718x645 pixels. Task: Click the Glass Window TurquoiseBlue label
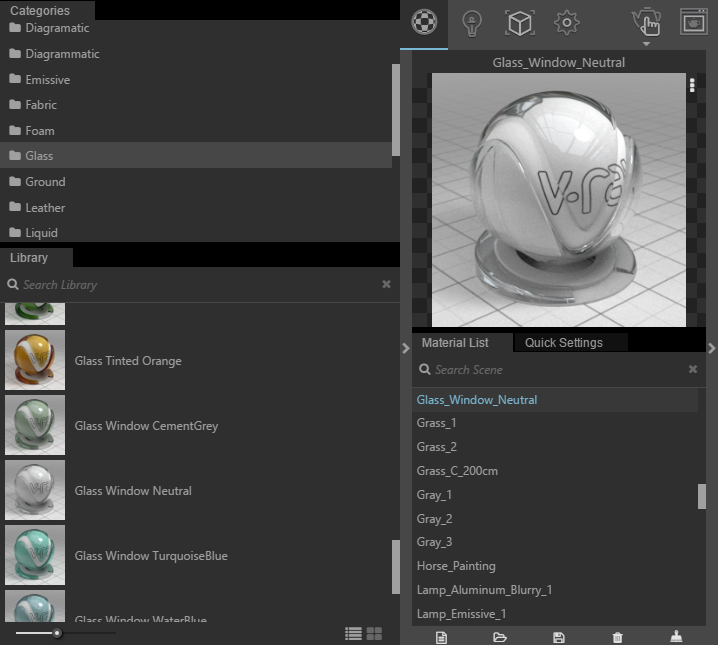pos(151,556)
